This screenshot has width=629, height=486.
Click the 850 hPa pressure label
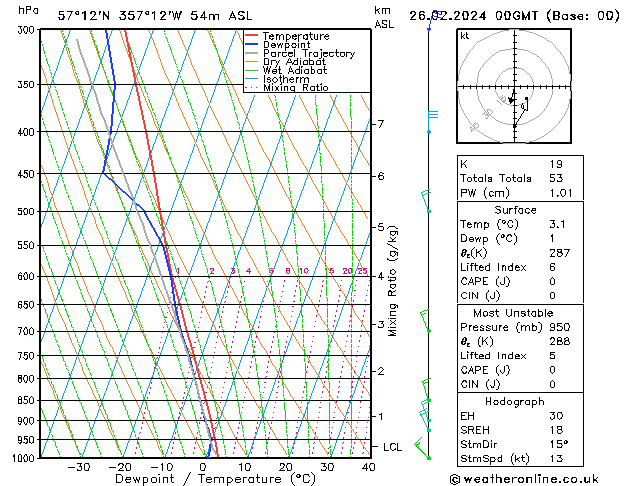28,401
